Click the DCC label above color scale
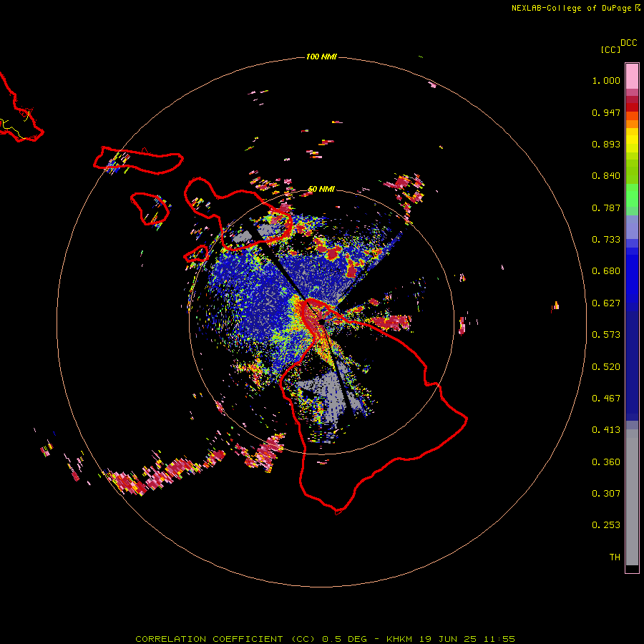The height and width of the screenshot is (644, 644). click(x=629, y=43)
